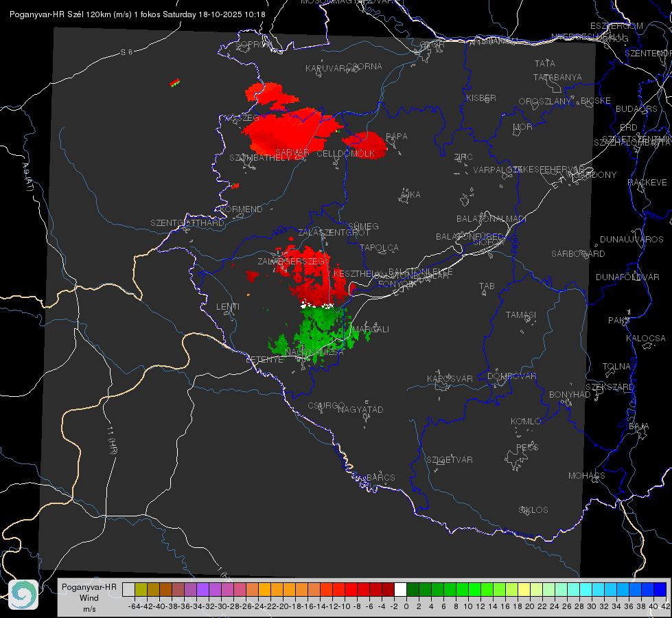Click the ERD town label
672x618 pixels.
coord(628,128)
